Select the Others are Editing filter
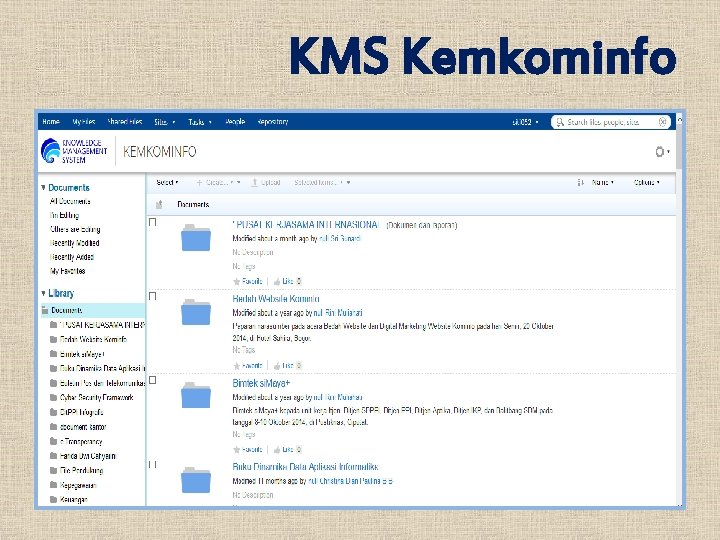Screen dimensions: 720x540 tap(75, 229)
